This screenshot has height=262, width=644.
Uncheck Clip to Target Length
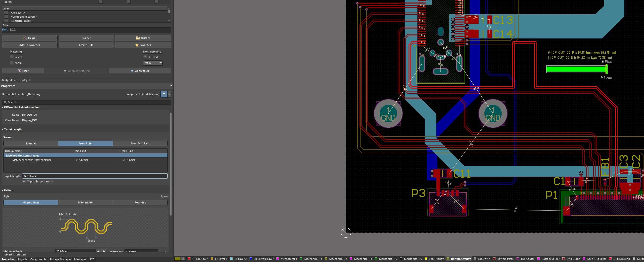click(x=24, y=181)
